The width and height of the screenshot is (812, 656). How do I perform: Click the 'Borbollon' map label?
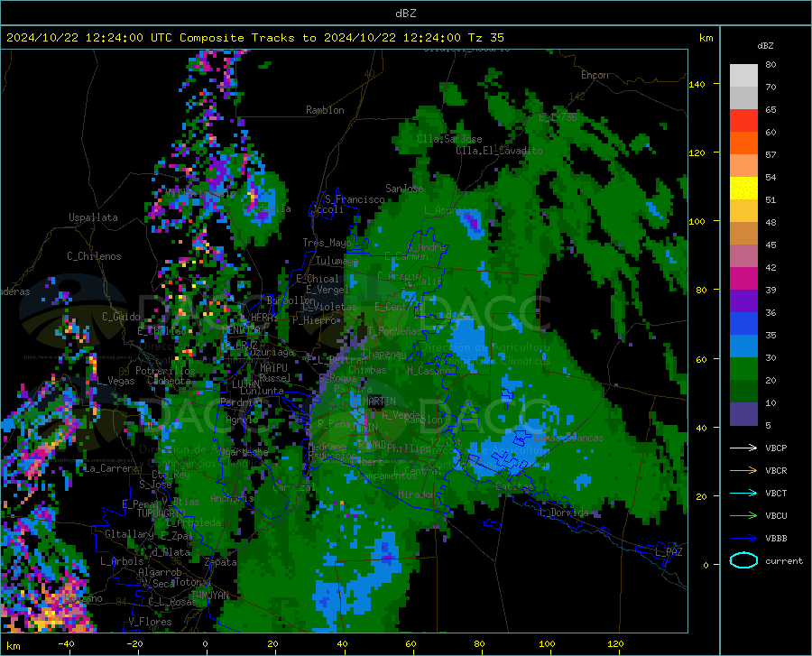pos(291,300)
